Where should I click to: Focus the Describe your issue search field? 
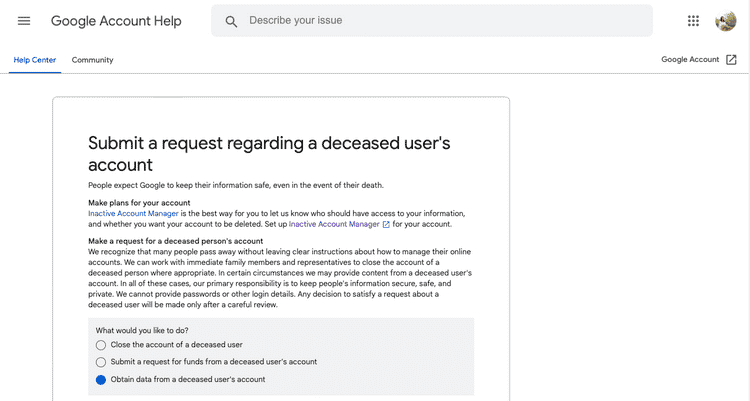pos(431,21)
